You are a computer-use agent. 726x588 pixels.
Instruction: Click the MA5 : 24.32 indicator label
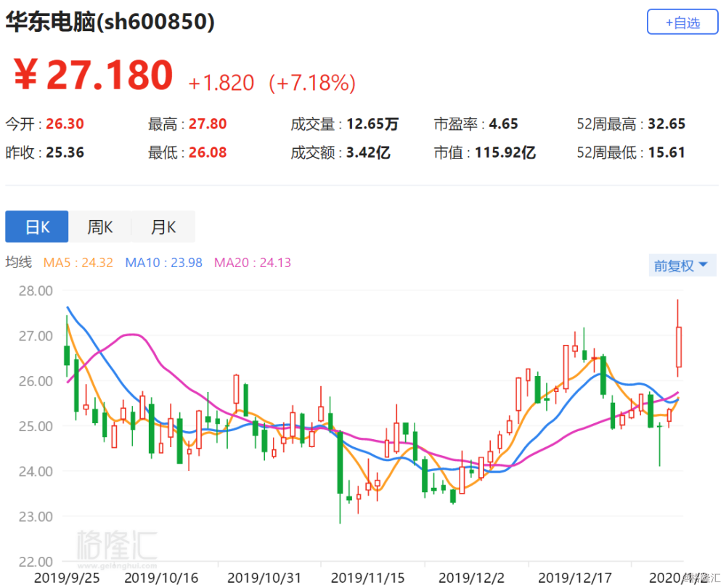click(78, 263)
